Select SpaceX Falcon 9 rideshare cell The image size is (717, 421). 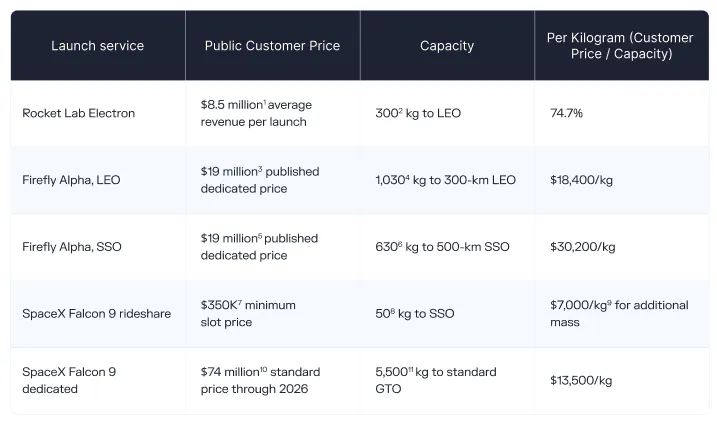click(x=96, y=314)
